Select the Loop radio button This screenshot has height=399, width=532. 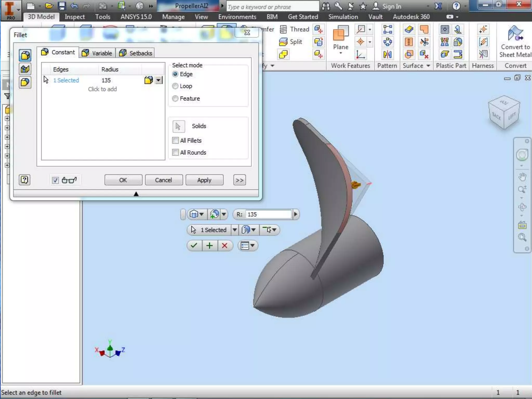tap(175, 86)
